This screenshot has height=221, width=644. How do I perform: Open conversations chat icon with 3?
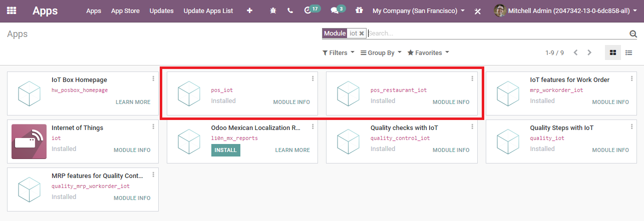click(338, 9)
